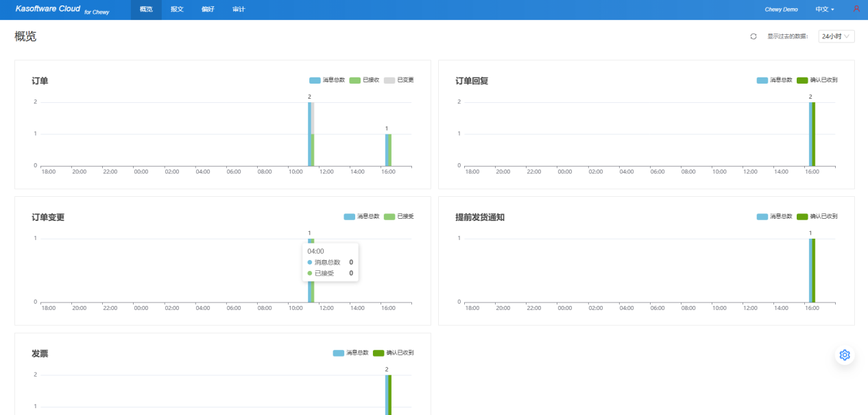Click the floating settings gear button
Screen dimensions: 868x415
[x=845, y=355]
